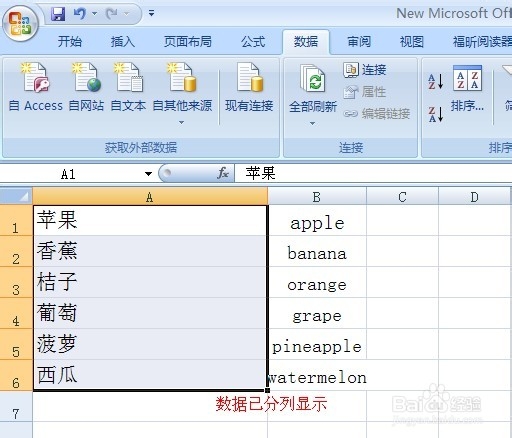Image resolution: width=512 pixels, height=438 pixels.
Task: Select cell containing 西瓜
Action: [x=150, y=375]
